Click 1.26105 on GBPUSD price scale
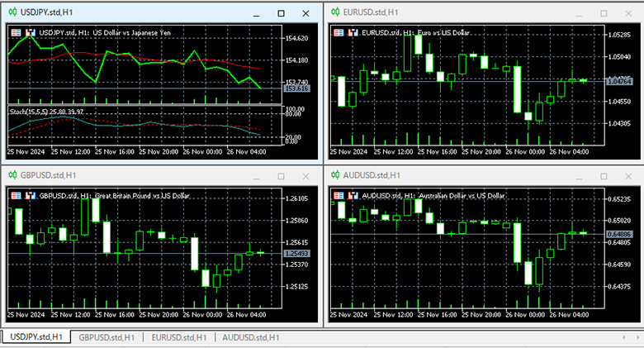The width and height of the screenshot is (644, 348). pos(296,198)
